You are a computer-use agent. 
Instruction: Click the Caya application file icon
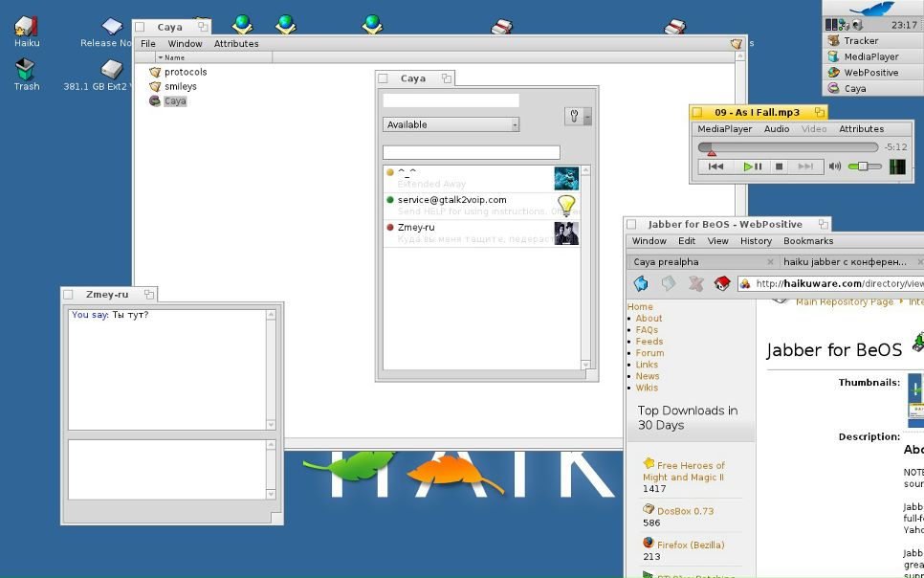pyautogui.click(x=155, y=100)
